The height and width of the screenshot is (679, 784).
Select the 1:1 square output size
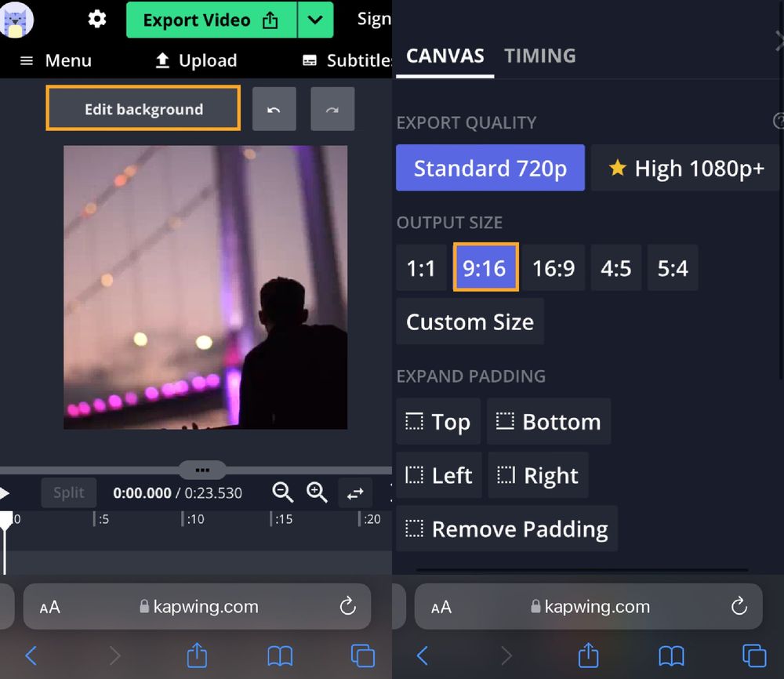[421, 267]
